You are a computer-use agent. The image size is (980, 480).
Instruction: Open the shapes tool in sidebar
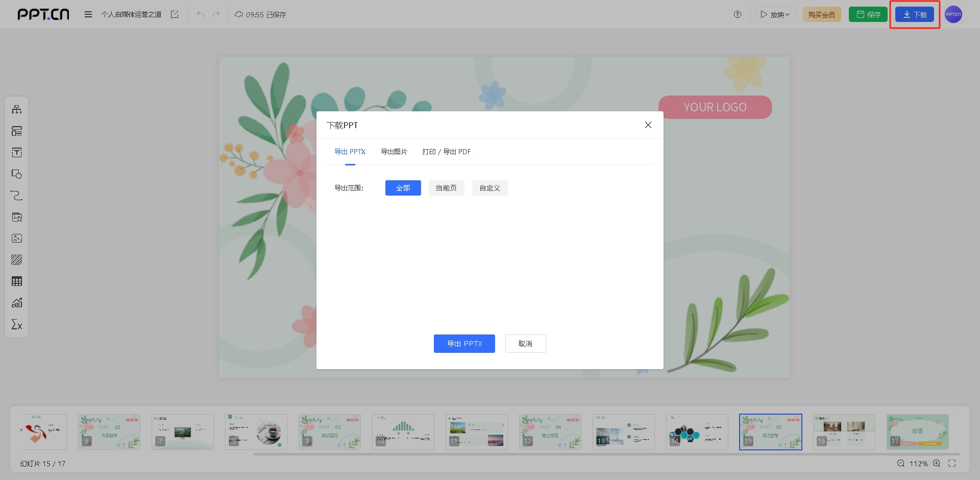pos(17,174)
